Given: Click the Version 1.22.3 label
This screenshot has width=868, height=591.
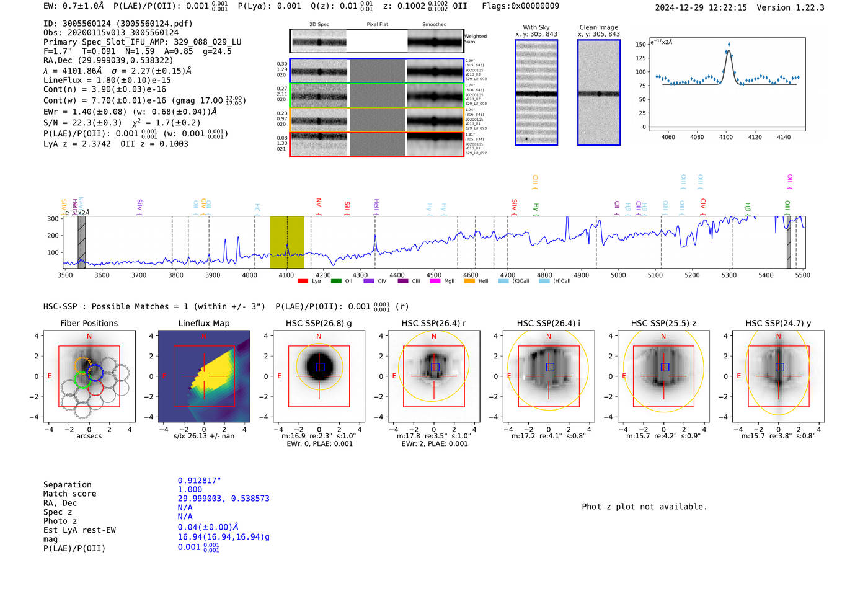Looking at the screenshot, I should point(790,7).
